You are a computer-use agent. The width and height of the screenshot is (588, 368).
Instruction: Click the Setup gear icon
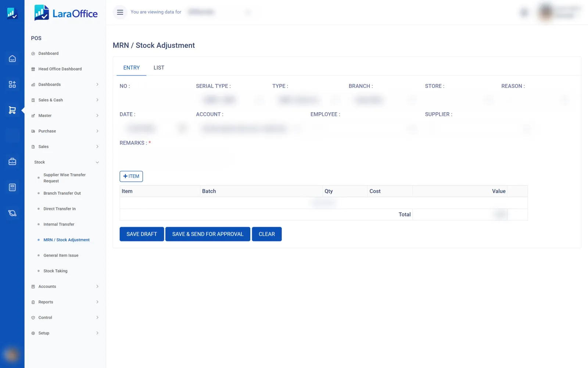(x=33, y=333)
